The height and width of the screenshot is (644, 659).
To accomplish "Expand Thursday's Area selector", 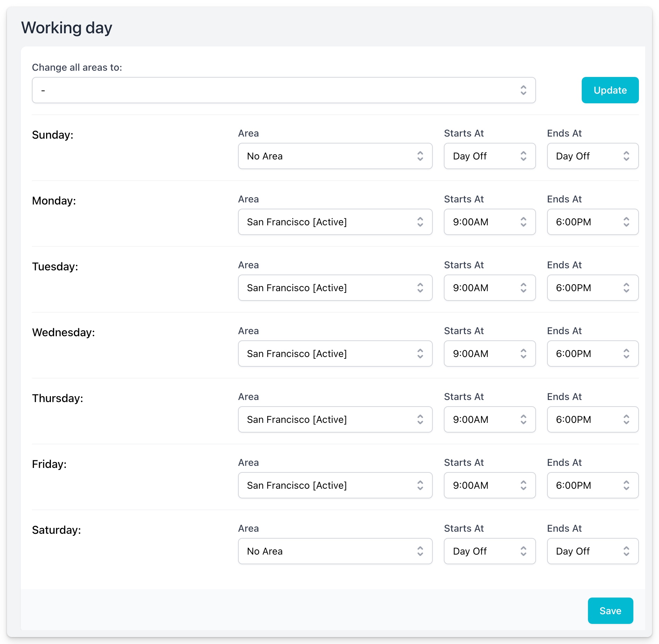I will (335, 419).
